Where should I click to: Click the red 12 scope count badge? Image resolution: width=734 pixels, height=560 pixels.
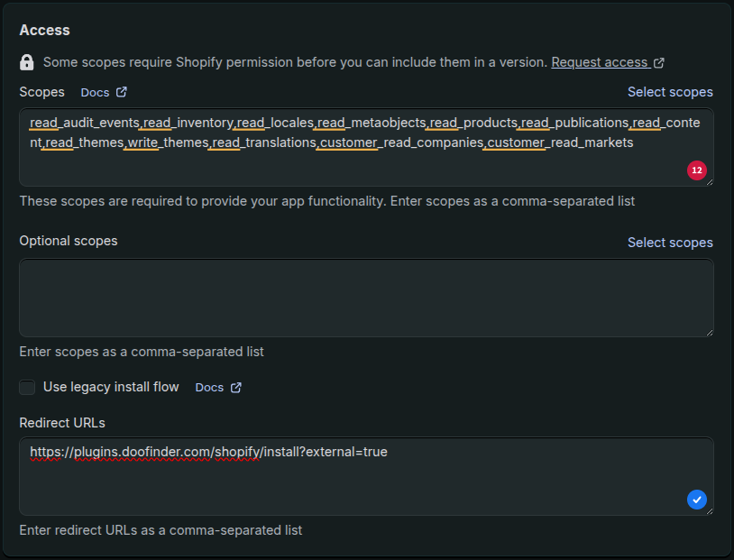coord(696,170)
